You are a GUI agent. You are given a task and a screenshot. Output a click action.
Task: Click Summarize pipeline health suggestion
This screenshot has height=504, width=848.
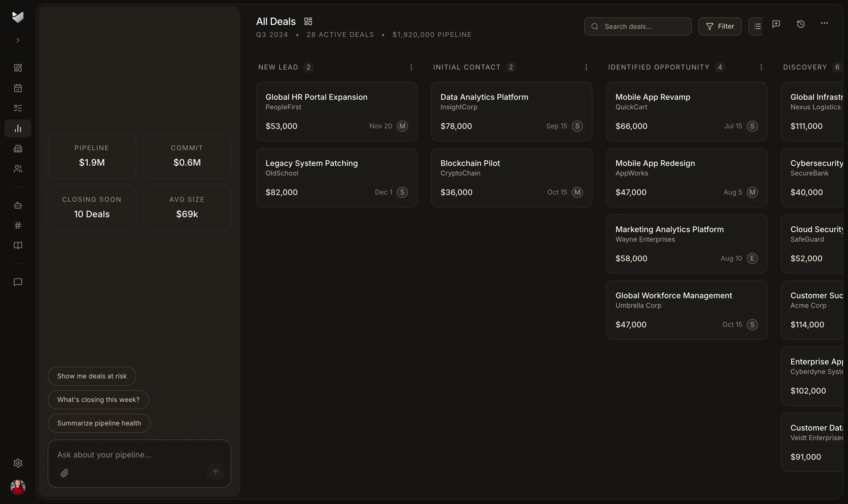tap(99, 423)
